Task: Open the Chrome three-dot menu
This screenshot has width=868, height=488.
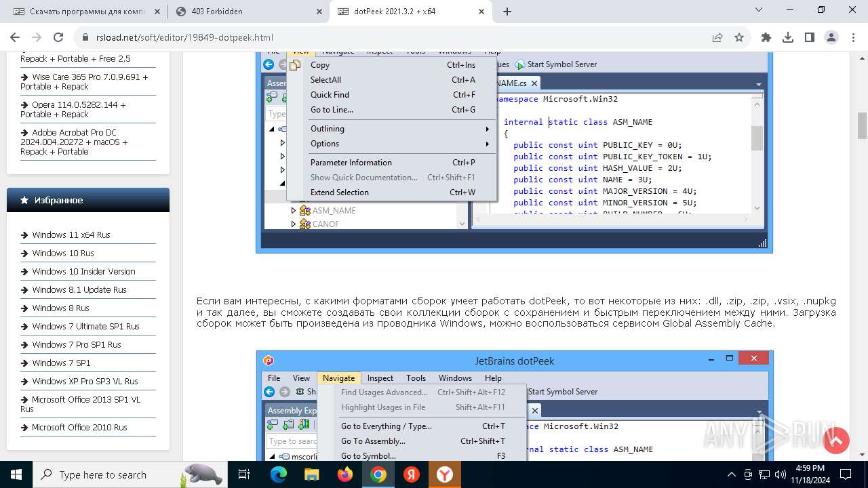Action: click(x=853, y=38)
